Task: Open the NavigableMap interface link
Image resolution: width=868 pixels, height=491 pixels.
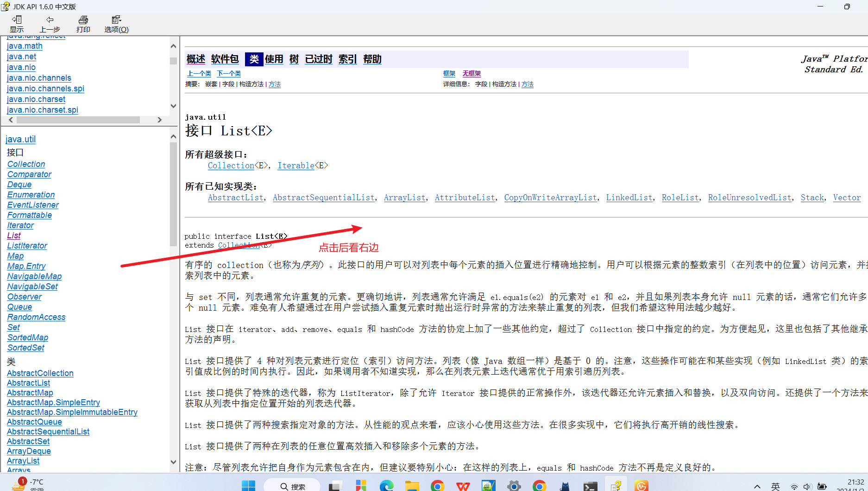Action: 34,276
